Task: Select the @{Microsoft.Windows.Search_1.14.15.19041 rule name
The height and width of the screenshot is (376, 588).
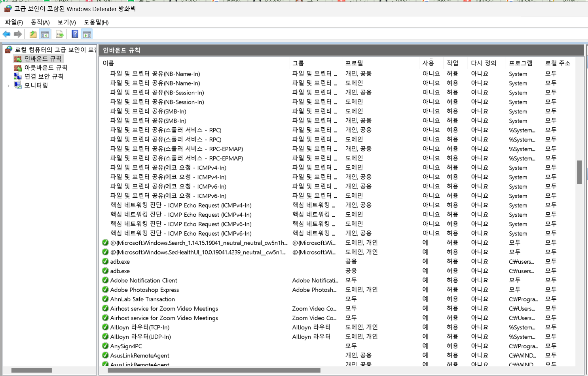Action: pos(199,243)
